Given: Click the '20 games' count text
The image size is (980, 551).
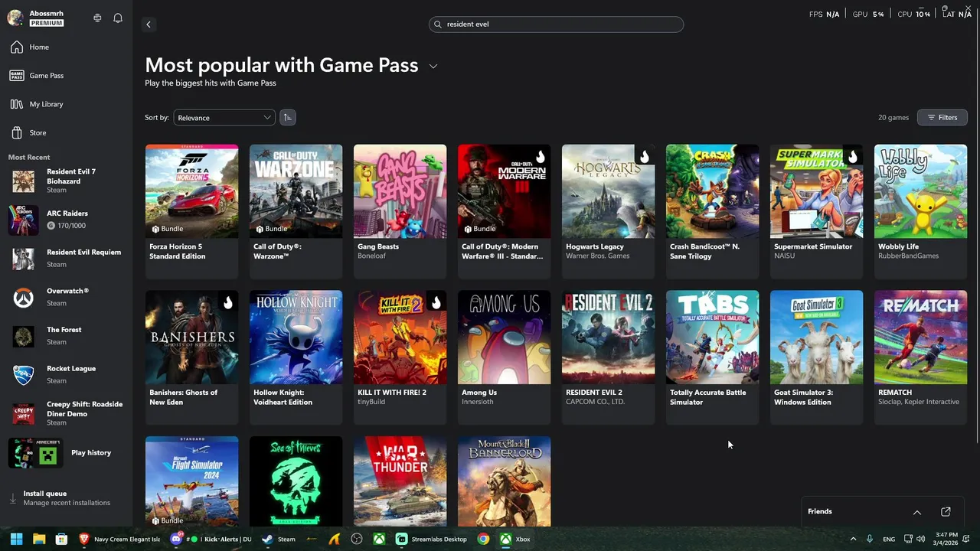Looking at the screenshot, I should coord(893,118).
